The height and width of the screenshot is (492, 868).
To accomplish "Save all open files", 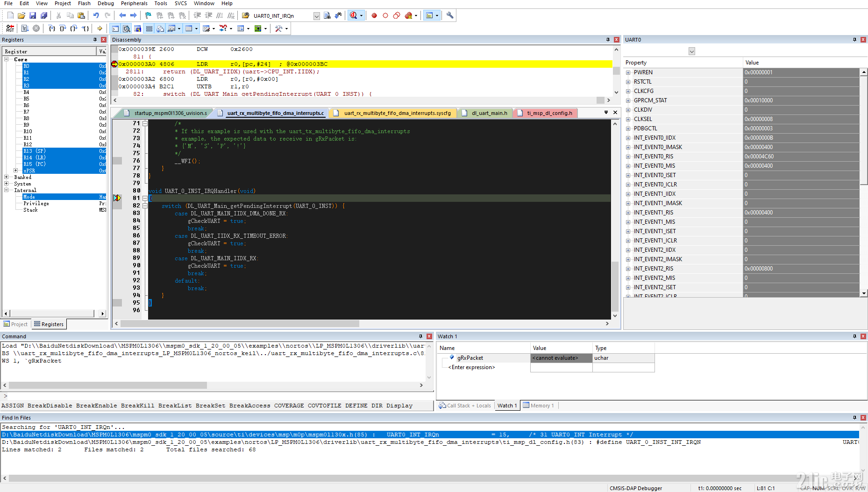I will click(x=44, y=15).
